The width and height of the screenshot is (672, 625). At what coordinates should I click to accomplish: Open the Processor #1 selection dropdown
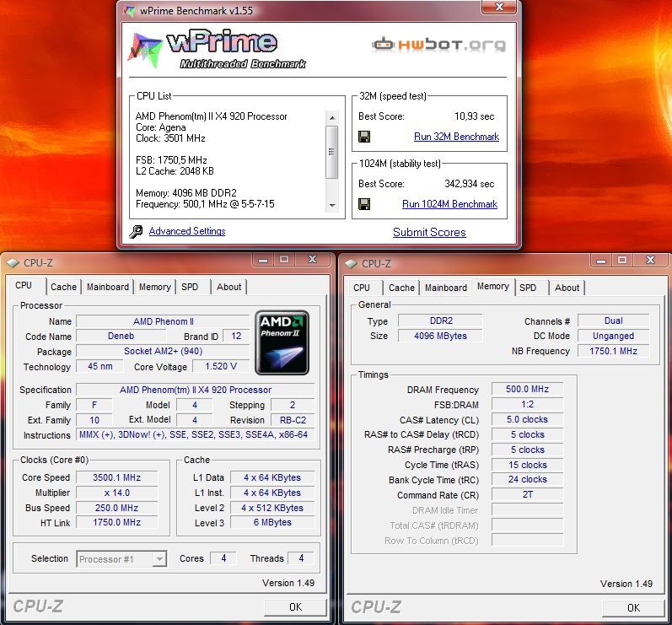point(121,559)
